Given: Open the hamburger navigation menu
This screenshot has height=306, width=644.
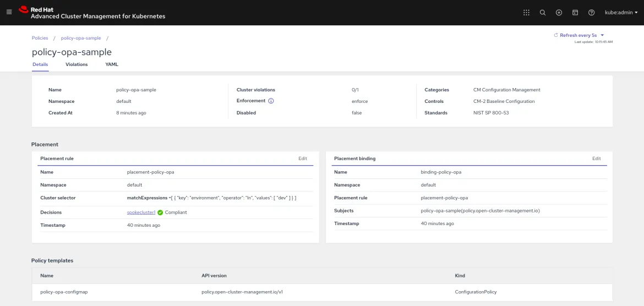Looking at the screenshot, I should click(9, 12).
